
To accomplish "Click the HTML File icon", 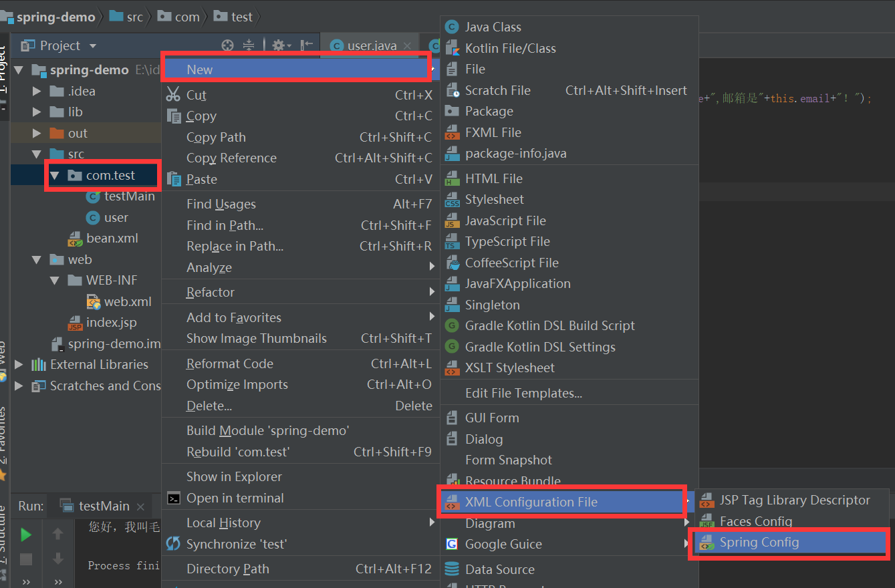I will coord(453,178).
